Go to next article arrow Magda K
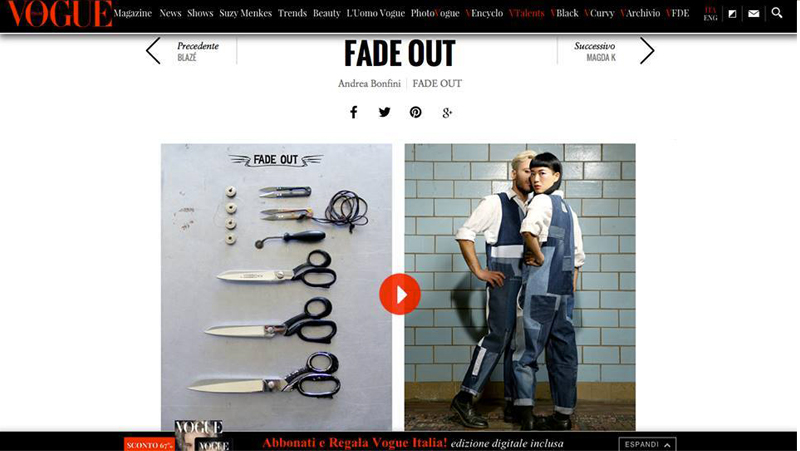800x451 pixels. tap(647, 51)
